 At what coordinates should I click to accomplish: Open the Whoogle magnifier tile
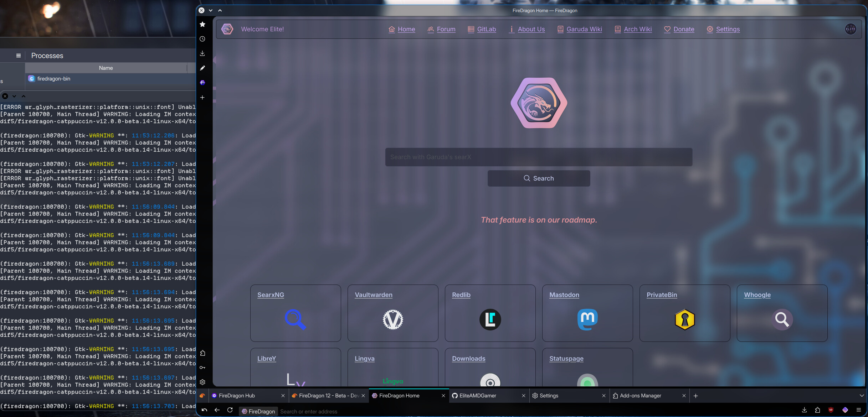782,319
